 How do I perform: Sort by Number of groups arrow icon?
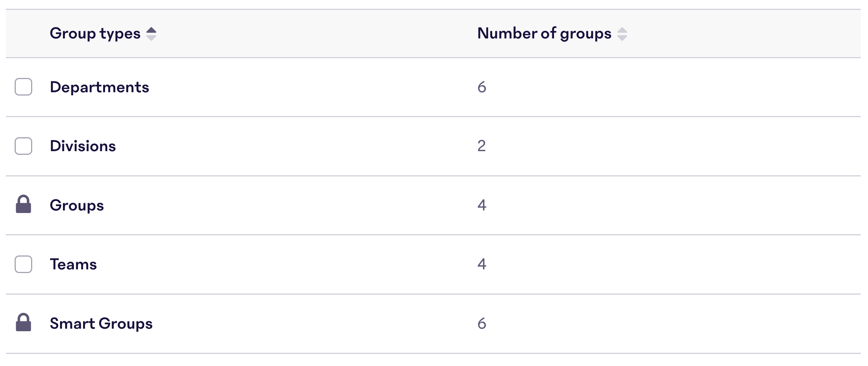[622, 34]
